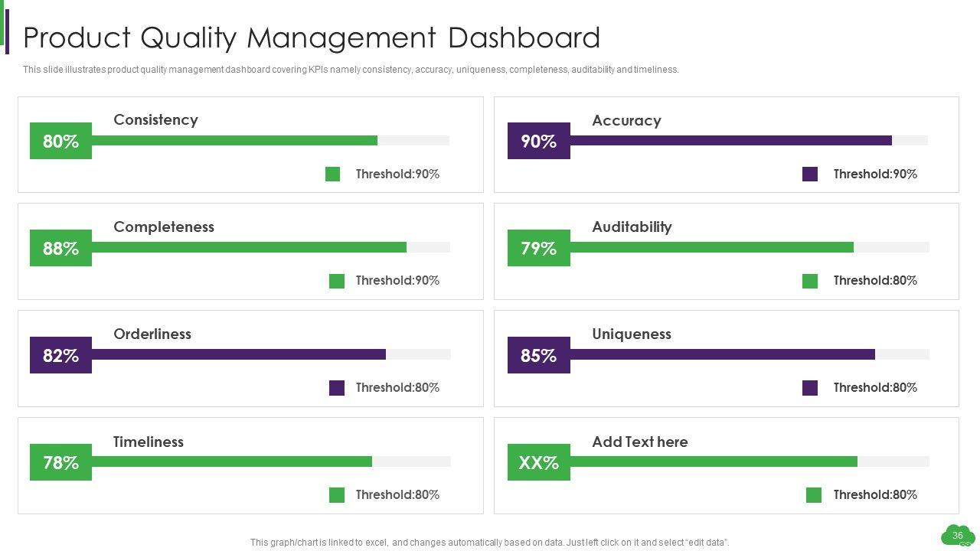Click the Auditability threshold green legend square

point(809,281)
